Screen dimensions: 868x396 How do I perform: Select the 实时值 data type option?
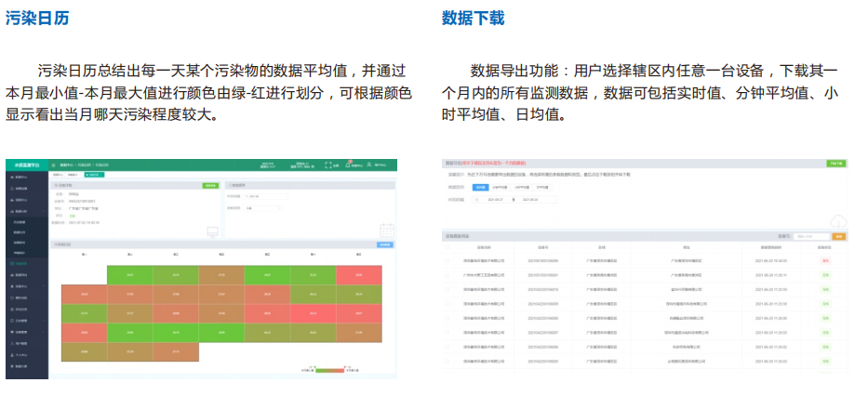tap(480, 187)
